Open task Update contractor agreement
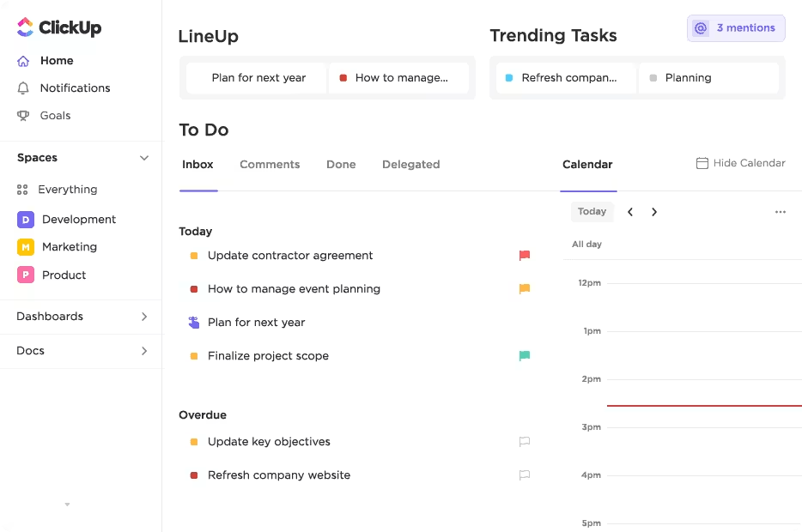Viewport: 802px width, 532px height. (x=290, y=256)
